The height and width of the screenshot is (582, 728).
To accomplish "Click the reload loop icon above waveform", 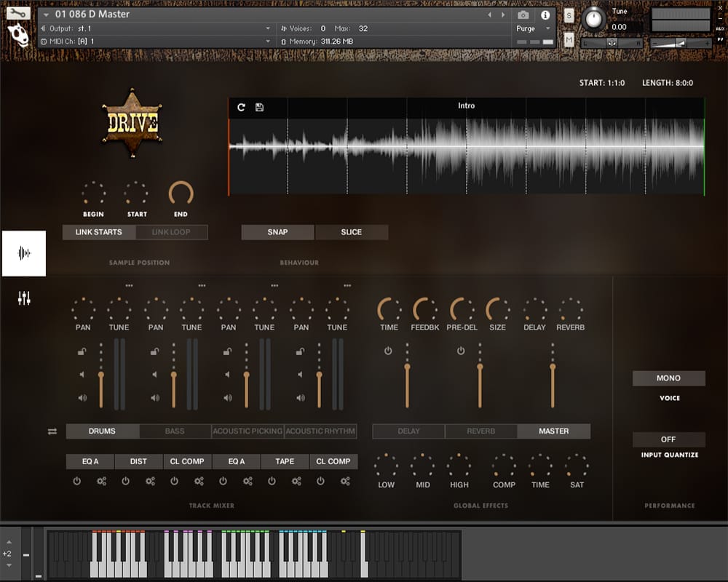I will (242, 108).
